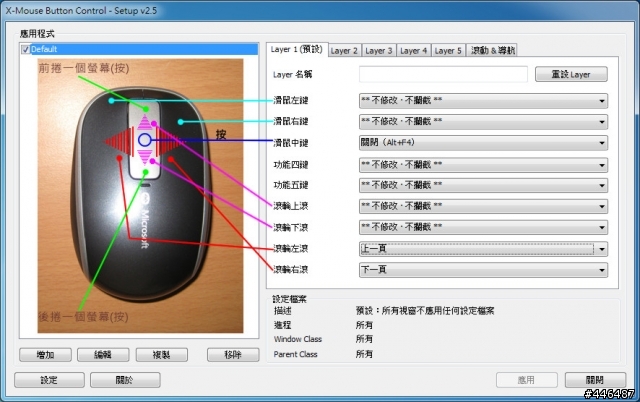Select the Layer 1 (預設) tab
Viewport: 640px width, 402px height.
[x=297, y=49]
